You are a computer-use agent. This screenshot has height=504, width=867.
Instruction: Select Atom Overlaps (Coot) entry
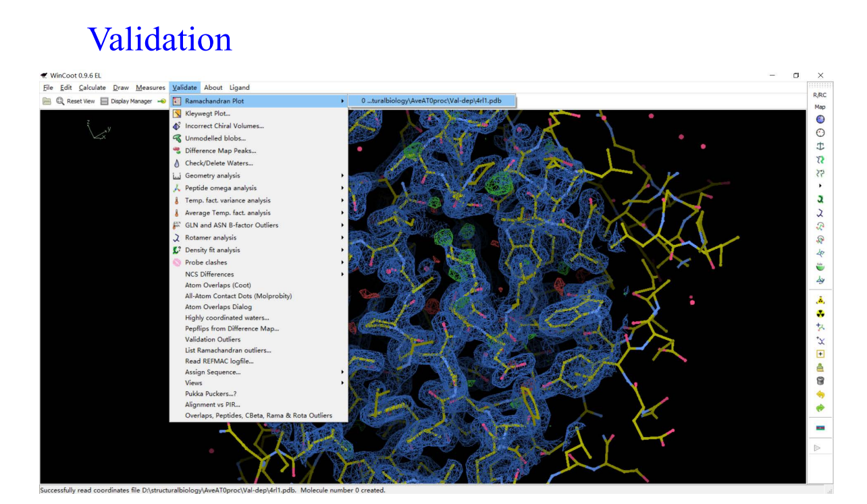(259, 285)
